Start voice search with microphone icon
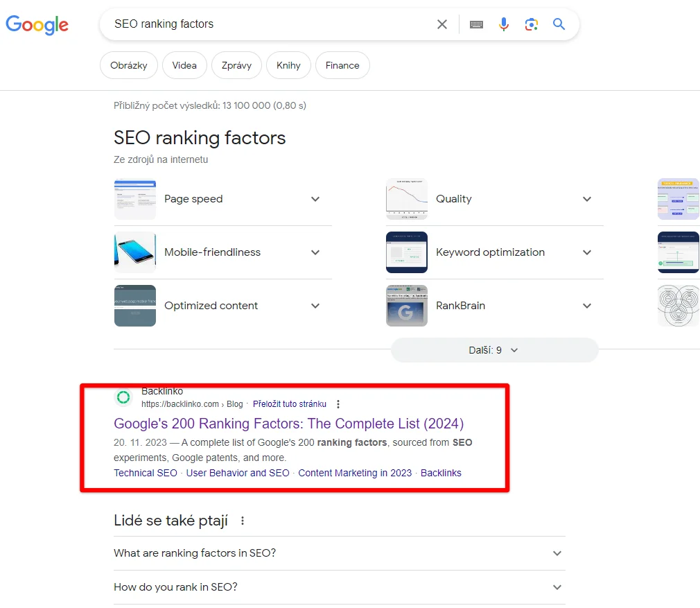 pyautogui.click(x=504, y=24)
